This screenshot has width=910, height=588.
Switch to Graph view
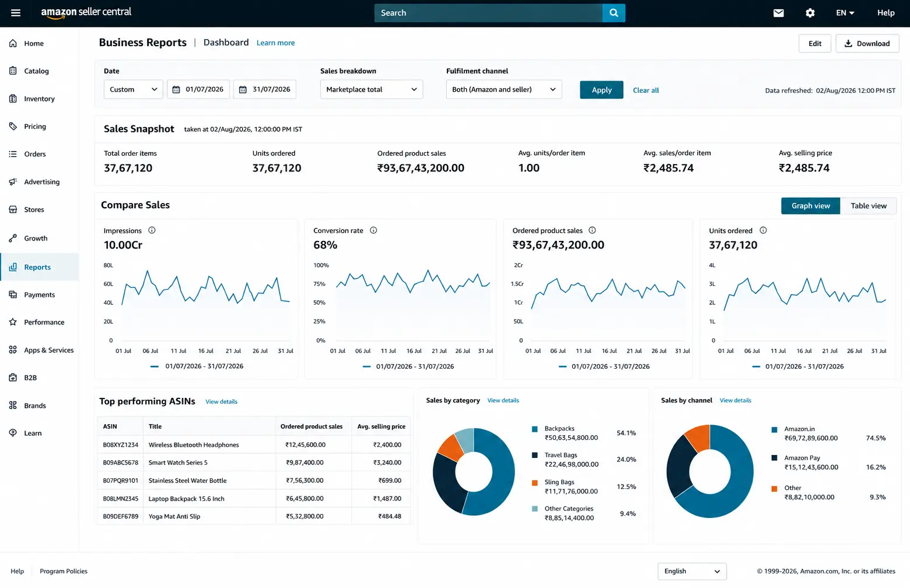click(810, 206)
